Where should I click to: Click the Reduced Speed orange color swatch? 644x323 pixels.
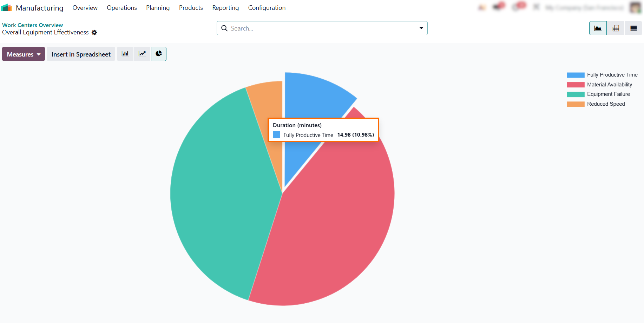576,104
